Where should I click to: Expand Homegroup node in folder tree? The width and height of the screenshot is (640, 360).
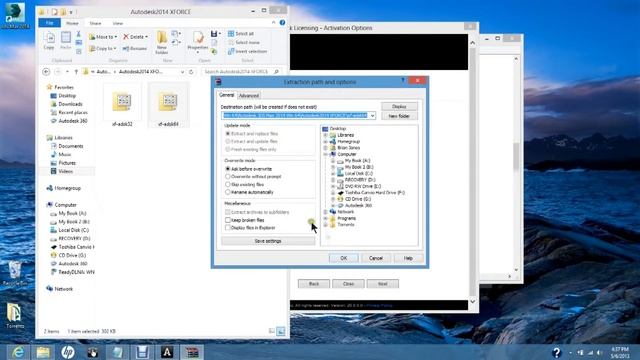326,142
